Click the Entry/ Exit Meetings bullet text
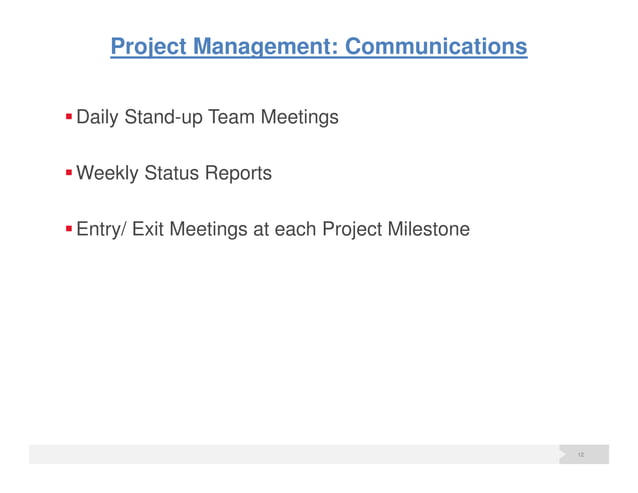The height and width of the screenshot is (493, 638). coord(273,229)
